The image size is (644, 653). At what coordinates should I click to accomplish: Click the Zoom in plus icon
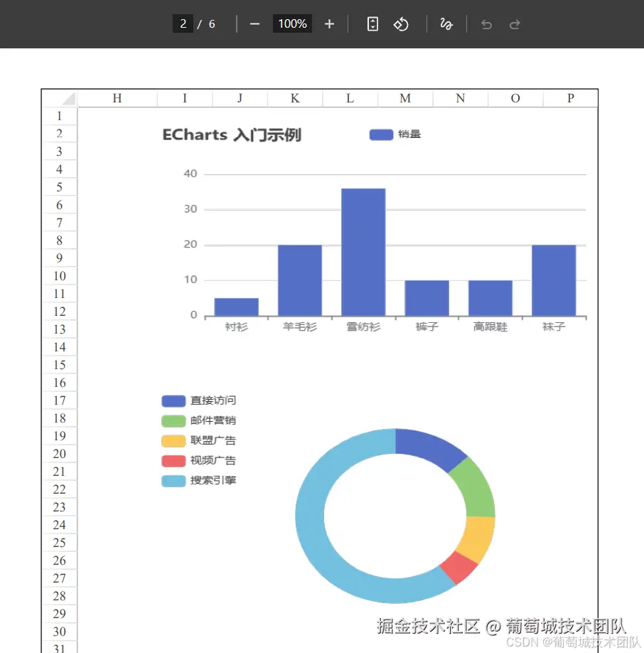pos(328,23)
